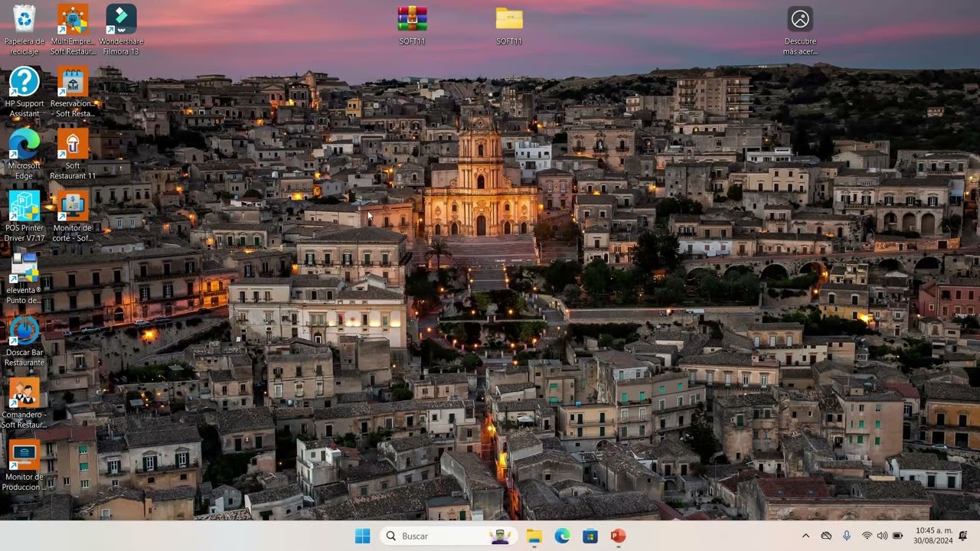980x551 pixels.
Task: Open the notifications bell icon
Action: click(963, 536)
